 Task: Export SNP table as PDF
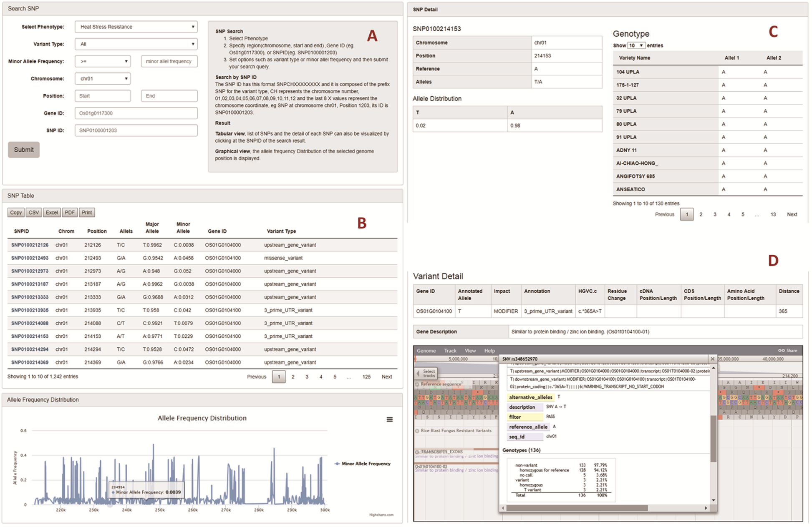pyautogui.click(x=70, y=213)
